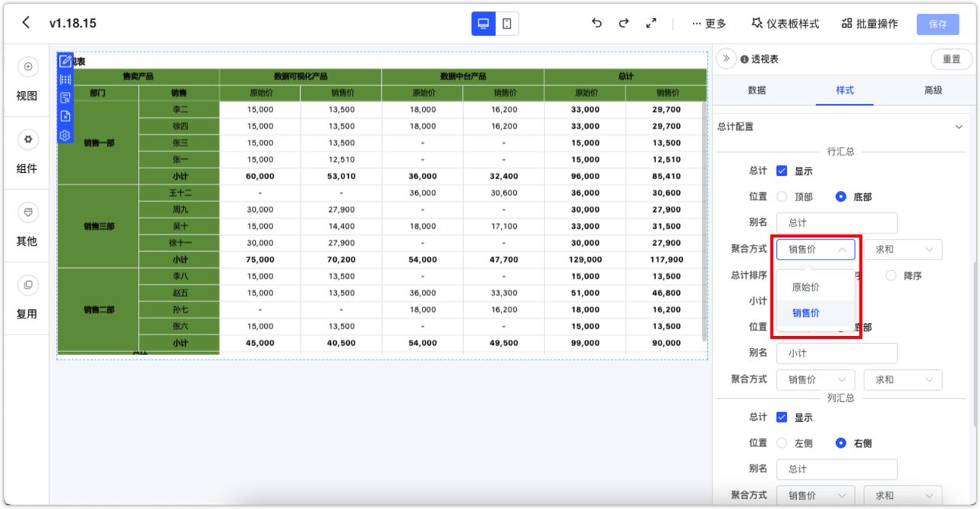Select 顶部 position for row total
The width and height of the screenshot is (980, 509).
pyautogui.click(x=782, y=197)
